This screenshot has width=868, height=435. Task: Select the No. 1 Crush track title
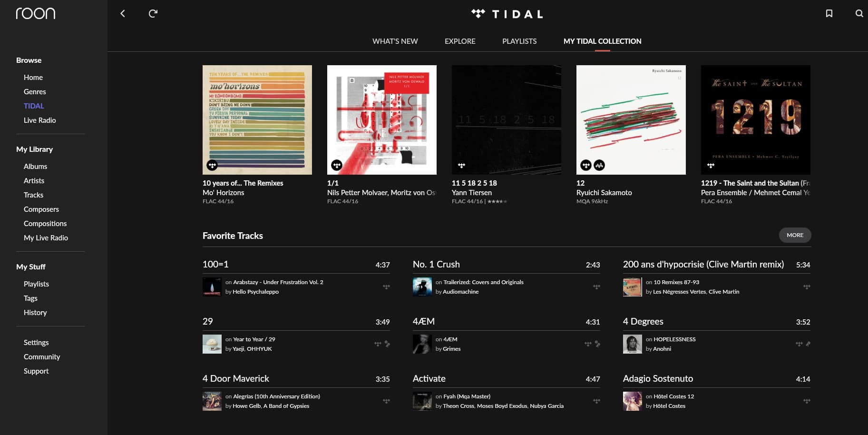[x=436, y=265]
